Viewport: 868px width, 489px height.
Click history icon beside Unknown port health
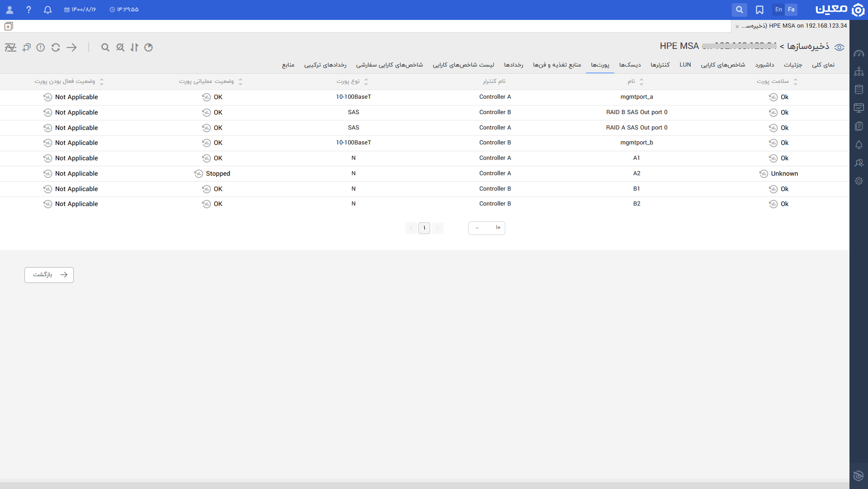[x=764, y=174]
